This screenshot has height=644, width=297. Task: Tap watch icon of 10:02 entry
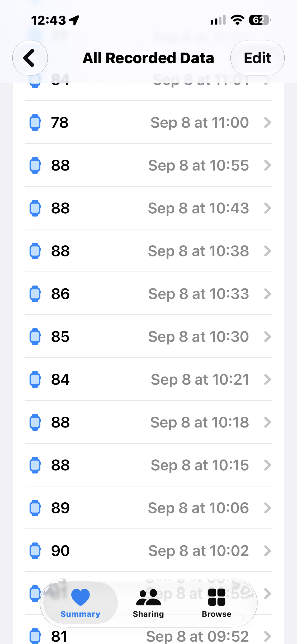[35, 551]
